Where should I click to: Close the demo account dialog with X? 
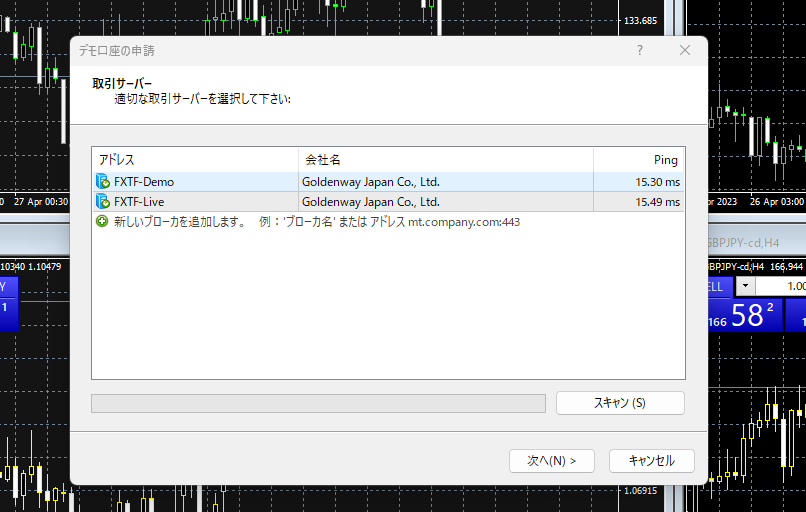pyautogui.click(x=685, y=50)
